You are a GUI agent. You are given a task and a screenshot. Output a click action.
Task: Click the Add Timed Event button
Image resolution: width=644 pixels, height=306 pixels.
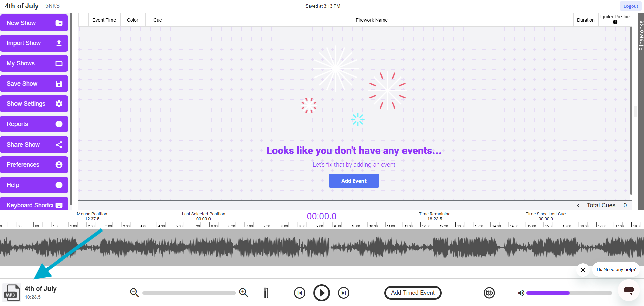point(412,293)
